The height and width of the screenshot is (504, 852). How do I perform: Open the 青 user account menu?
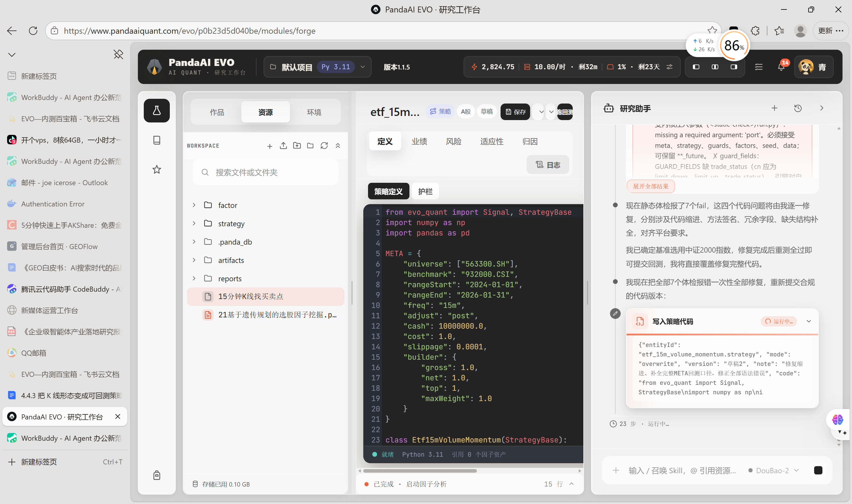[813, 67]
